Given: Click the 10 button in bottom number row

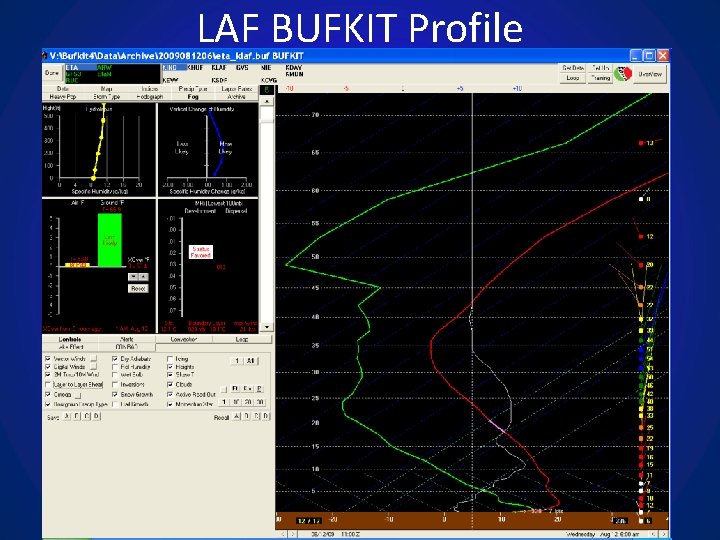Looking at the screenshot, I should coord(236,402).
